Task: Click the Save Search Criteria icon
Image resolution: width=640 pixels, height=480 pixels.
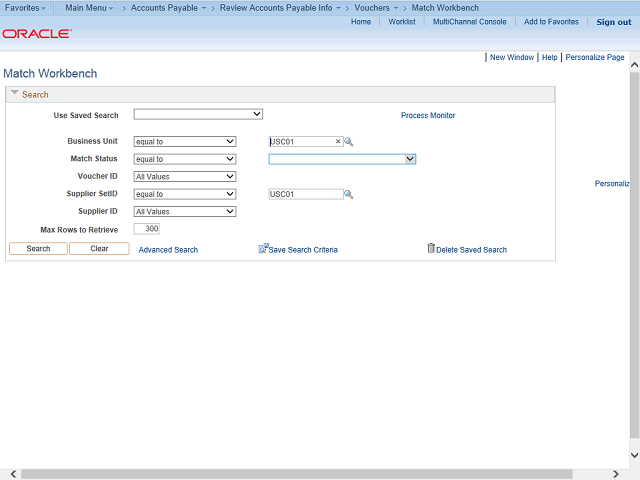Action: (x=263, y=248)
